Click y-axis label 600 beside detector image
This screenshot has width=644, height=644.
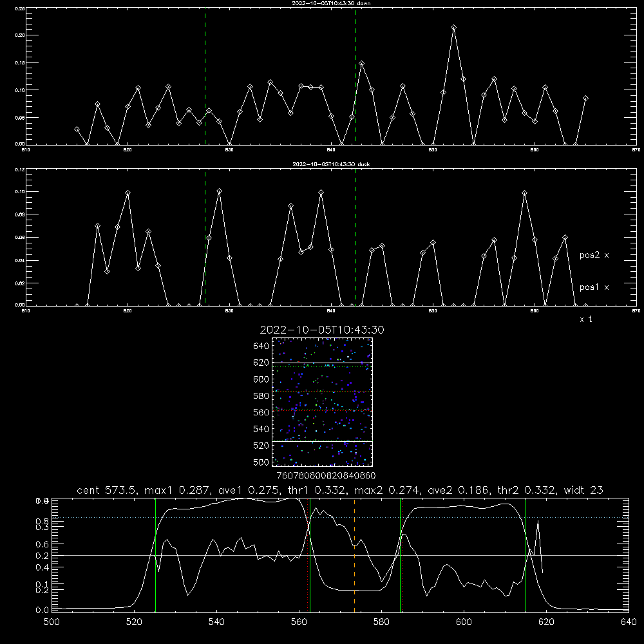click(x=261, y=379)
